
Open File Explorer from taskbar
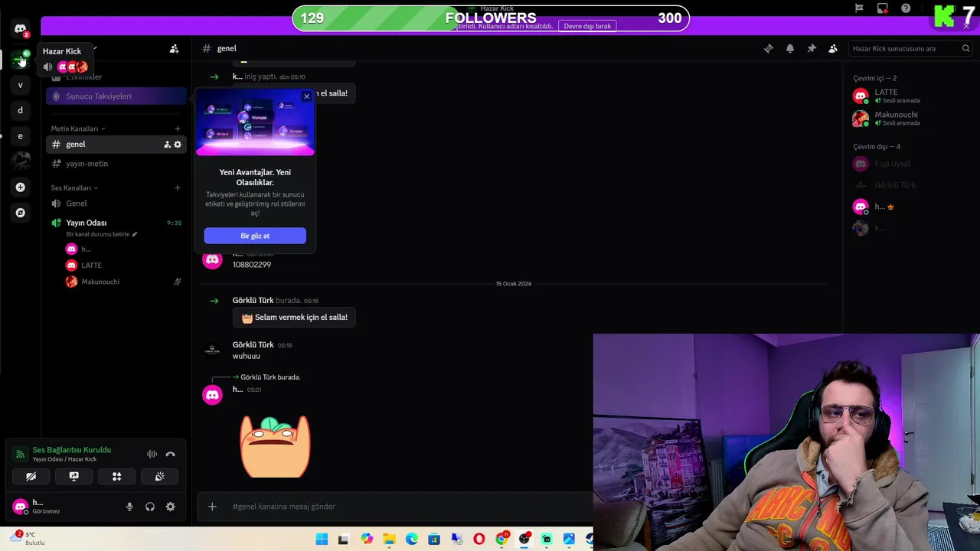(x=389, y=540)
